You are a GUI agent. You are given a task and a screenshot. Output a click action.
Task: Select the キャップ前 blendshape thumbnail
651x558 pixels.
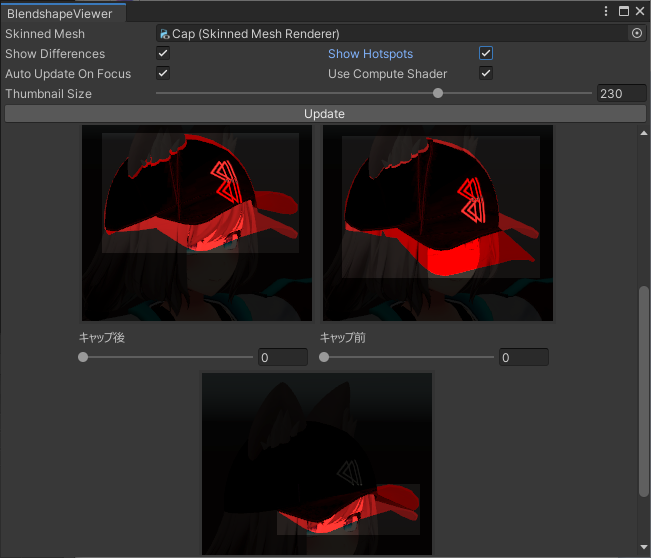(x=438, y=223)
